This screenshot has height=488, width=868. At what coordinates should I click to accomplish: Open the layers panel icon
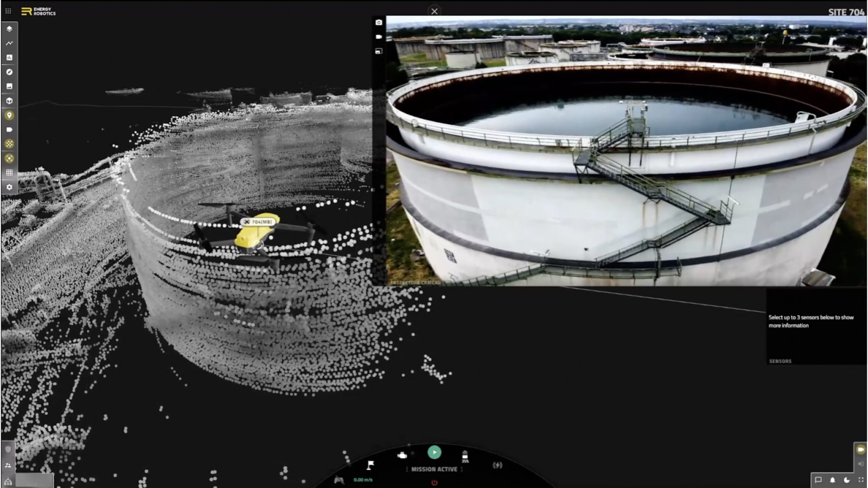[x=9, y=29]
